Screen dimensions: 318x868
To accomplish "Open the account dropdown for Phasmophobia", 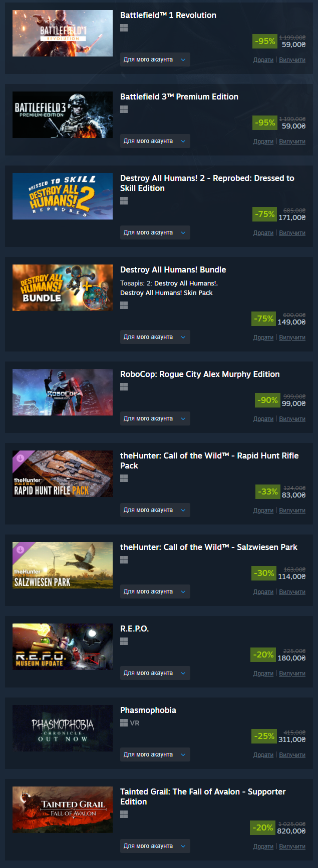I will point(155,754).
